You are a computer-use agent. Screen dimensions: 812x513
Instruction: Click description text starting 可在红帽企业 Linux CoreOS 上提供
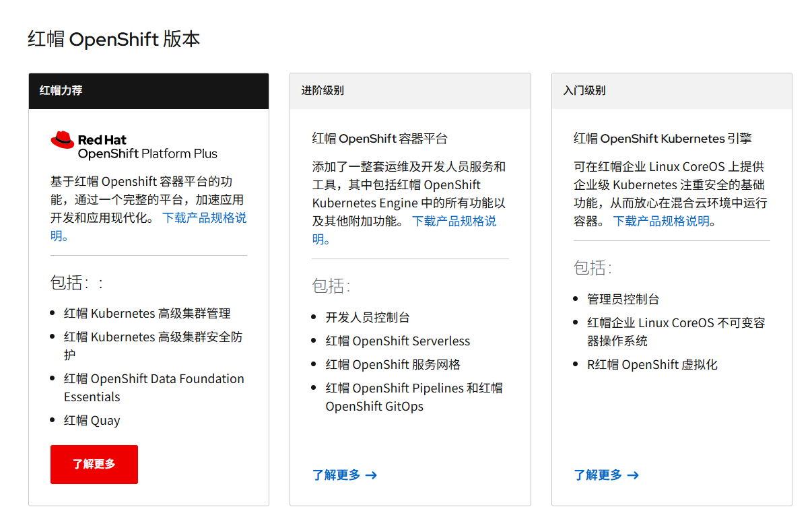coord(671,194)
